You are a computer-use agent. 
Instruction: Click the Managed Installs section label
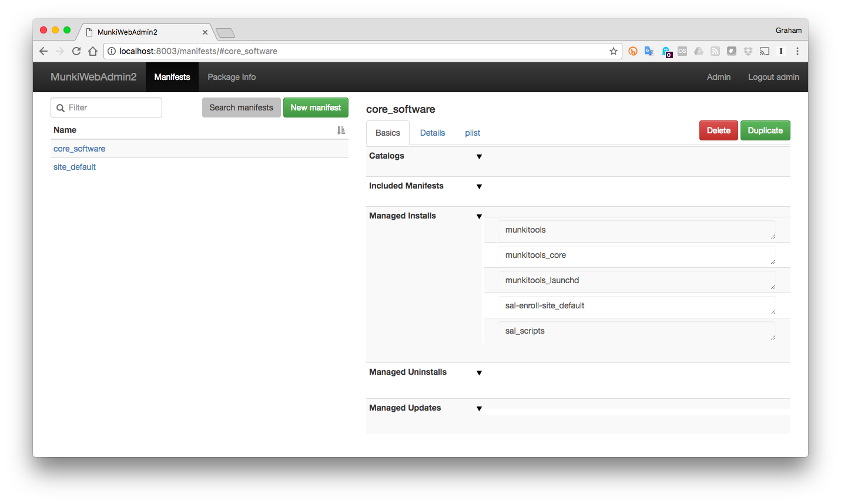pyautogui.click(x=403, y=216)
